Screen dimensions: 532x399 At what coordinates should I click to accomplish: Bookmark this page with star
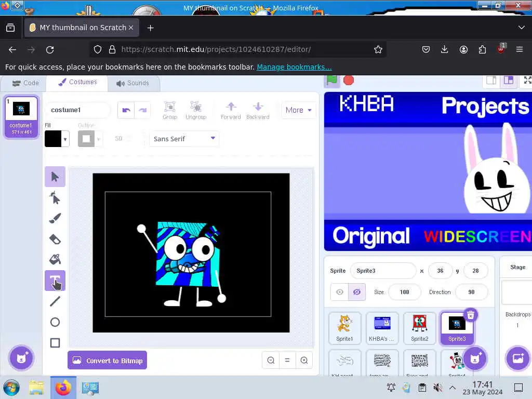(x=378, y=49)
